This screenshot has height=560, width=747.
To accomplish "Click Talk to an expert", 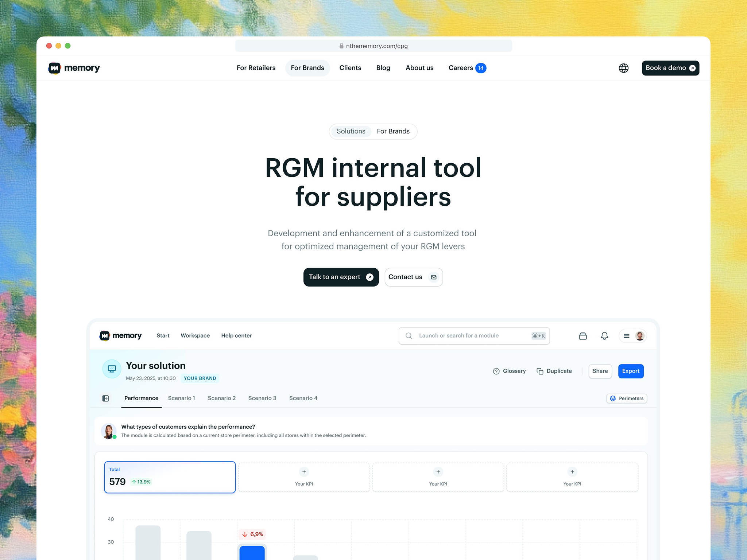I will 341,277.
